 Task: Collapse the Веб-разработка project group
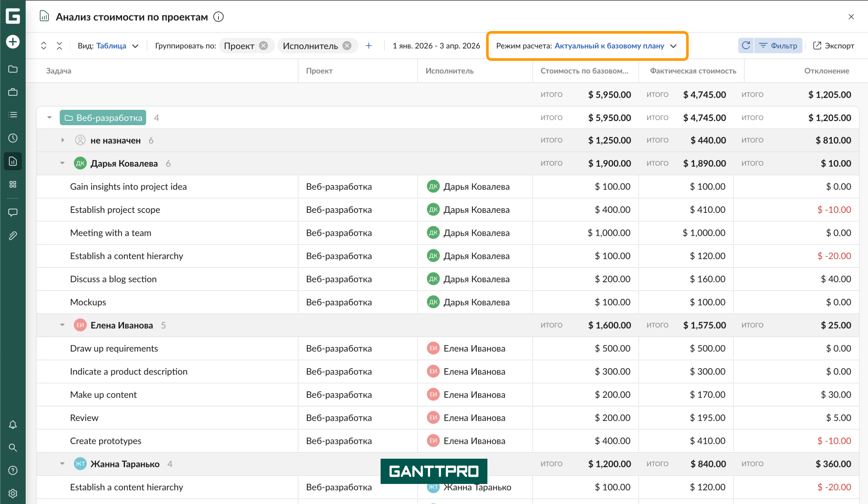click(x=49, y=117)
